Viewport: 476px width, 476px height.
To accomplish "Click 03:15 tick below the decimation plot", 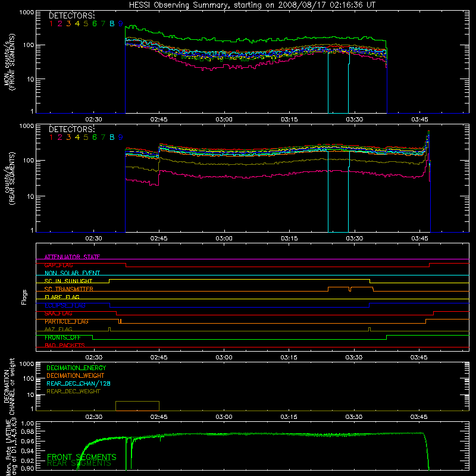I will [x=289, y=417].
